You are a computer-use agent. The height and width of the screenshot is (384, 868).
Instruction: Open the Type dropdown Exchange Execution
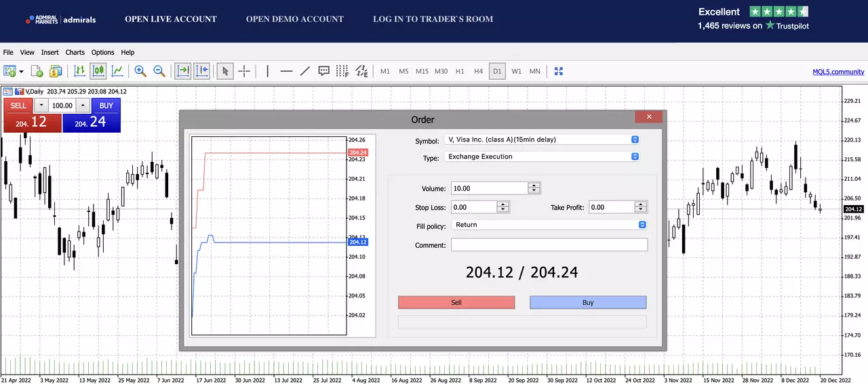click(x=542, y=156)
